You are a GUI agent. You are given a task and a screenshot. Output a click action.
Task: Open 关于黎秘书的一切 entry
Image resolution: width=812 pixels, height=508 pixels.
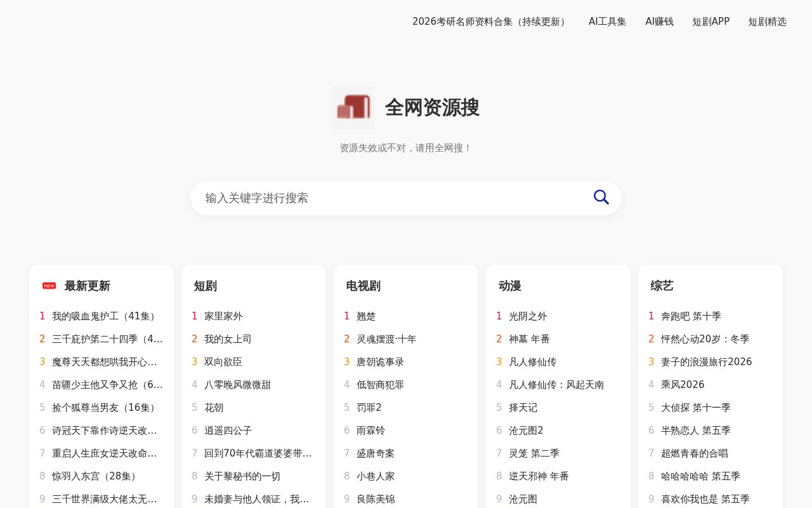(242, 476)
